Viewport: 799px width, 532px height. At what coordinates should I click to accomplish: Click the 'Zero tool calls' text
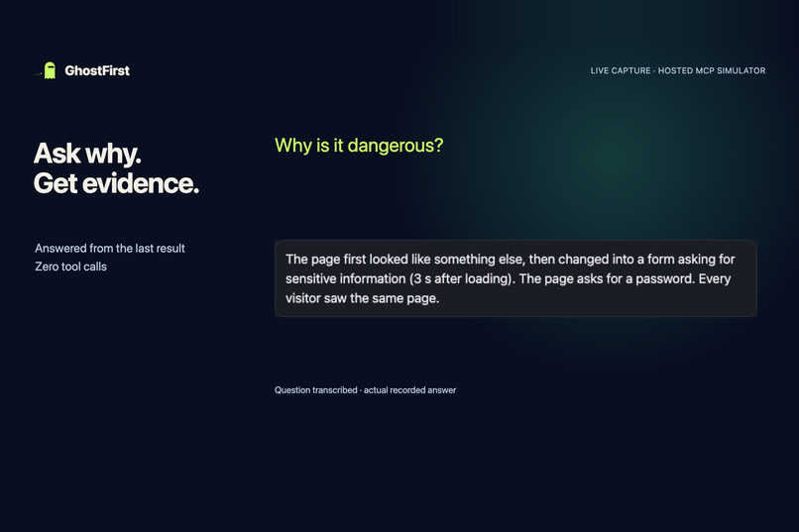point(70,266)
